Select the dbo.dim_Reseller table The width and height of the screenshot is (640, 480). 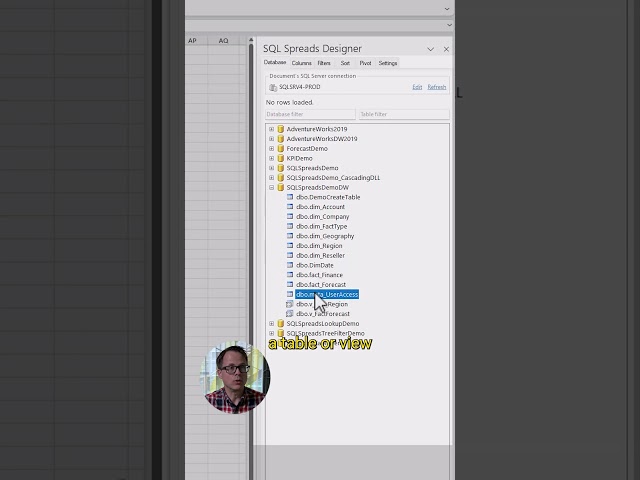coord(320,256)
